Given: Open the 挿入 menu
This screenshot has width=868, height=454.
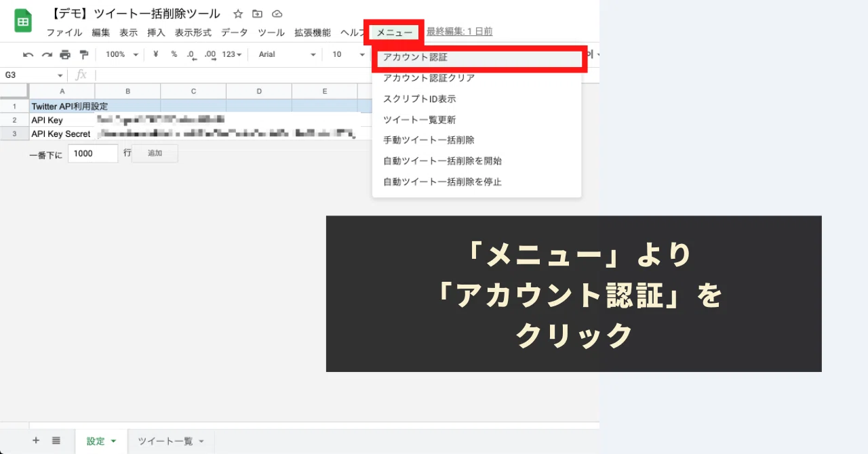Looking at the screenshot, I should click(157, 32).
